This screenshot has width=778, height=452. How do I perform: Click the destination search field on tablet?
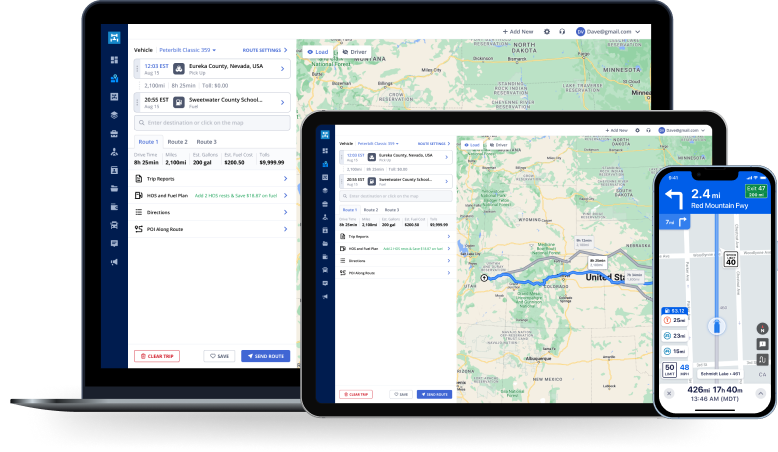396,196
